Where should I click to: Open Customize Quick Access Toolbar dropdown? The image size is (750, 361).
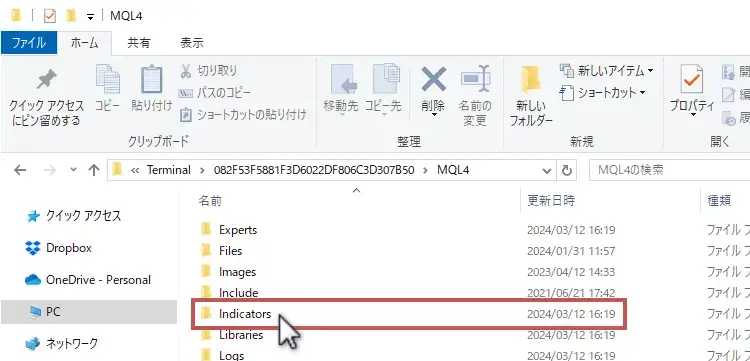90,17
